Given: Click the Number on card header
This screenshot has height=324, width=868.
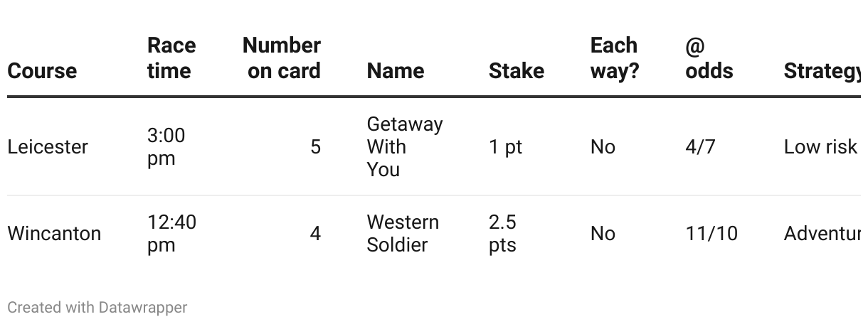Looking at the screenshot, I should 282,58.
